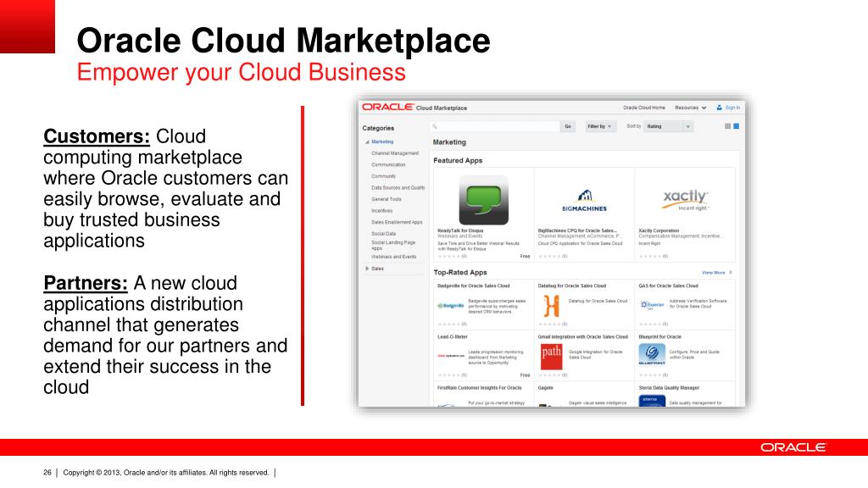The width and height of the screenshot is (868, 488).
Task: Switch to list view icon
Action: click(x=737, y=126)
